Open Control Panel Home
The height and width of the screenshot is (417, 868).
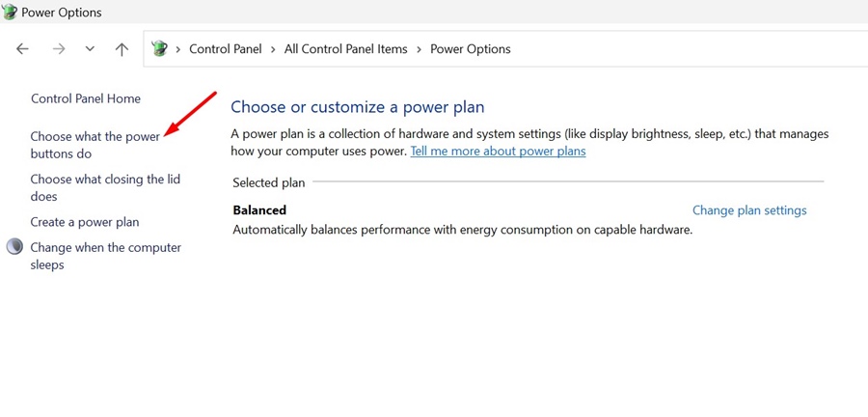[86, 98]
